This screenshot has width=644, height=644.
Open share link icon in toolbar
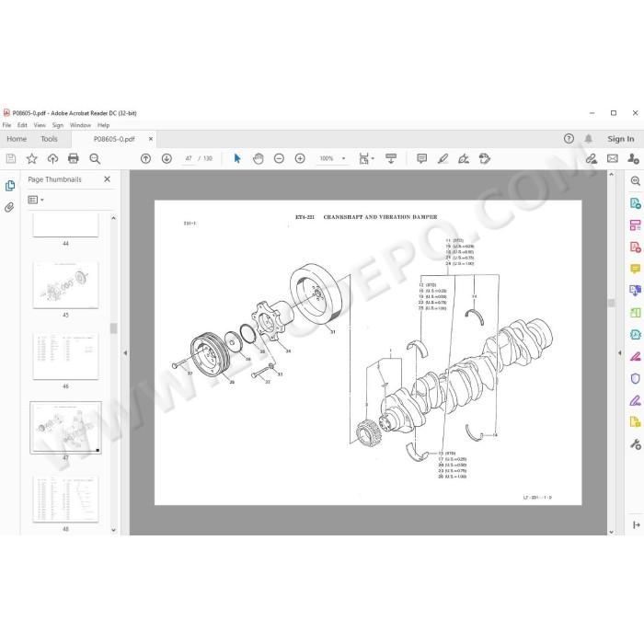point(591,158)
